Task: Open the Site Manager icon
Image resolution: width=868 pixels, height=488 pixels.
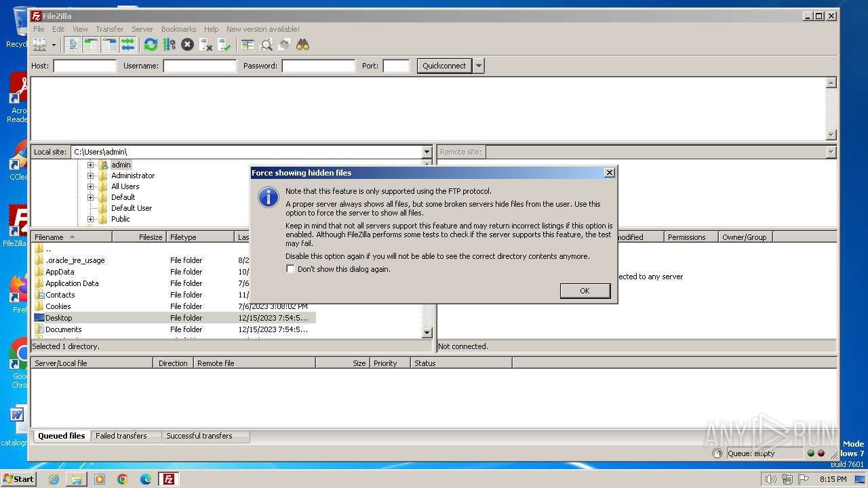Action: 40,45
